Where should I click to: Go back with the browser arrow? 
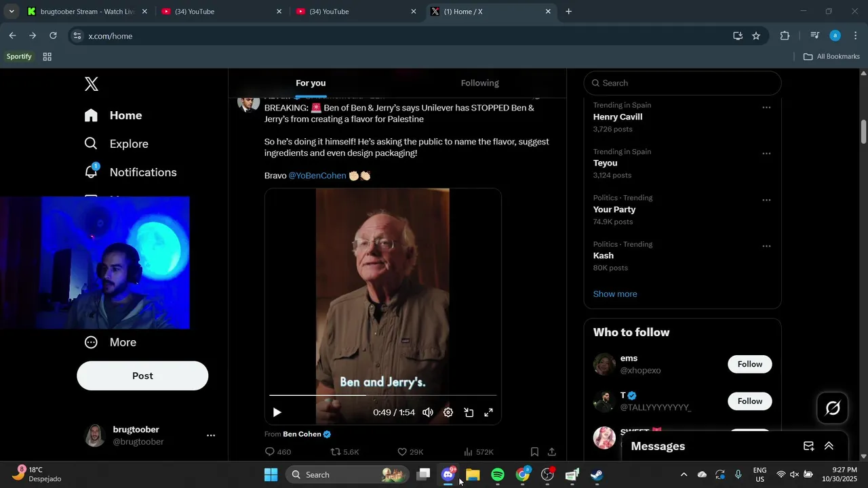[x=12, y=36]
